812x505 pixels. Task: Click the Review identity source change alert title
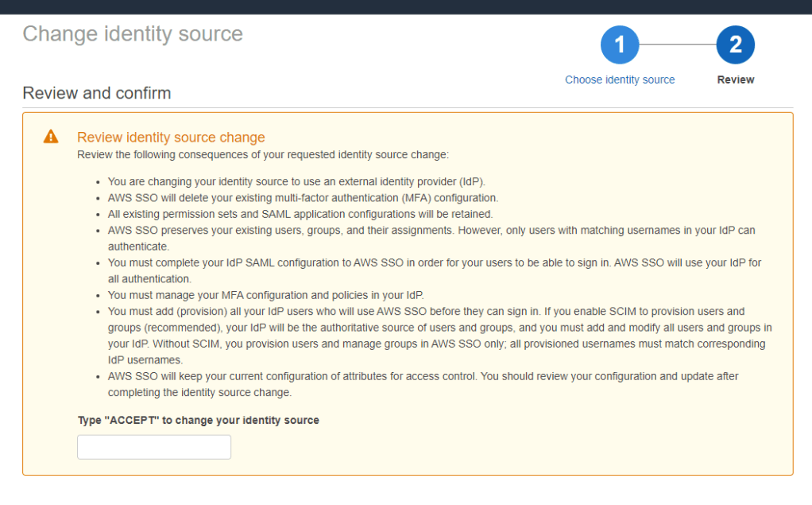click(x=171, y=138)
